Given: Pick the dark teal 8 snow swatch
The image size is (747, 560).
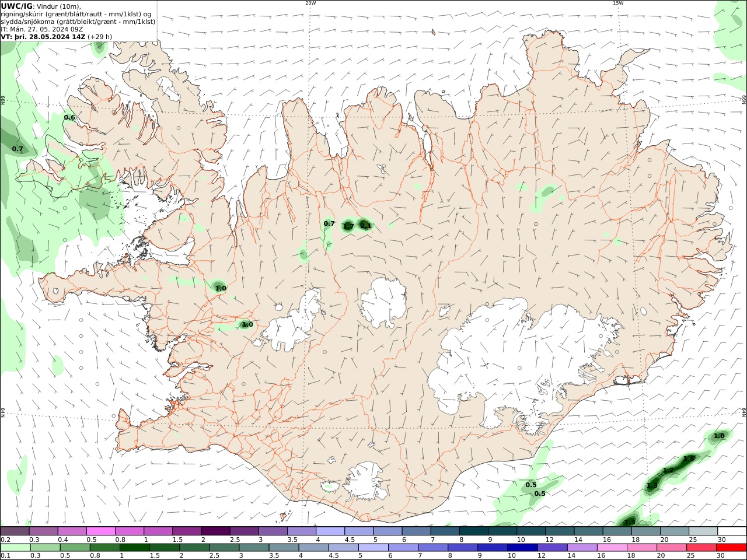Looking at the screenshot, I should tap(474, 531).
